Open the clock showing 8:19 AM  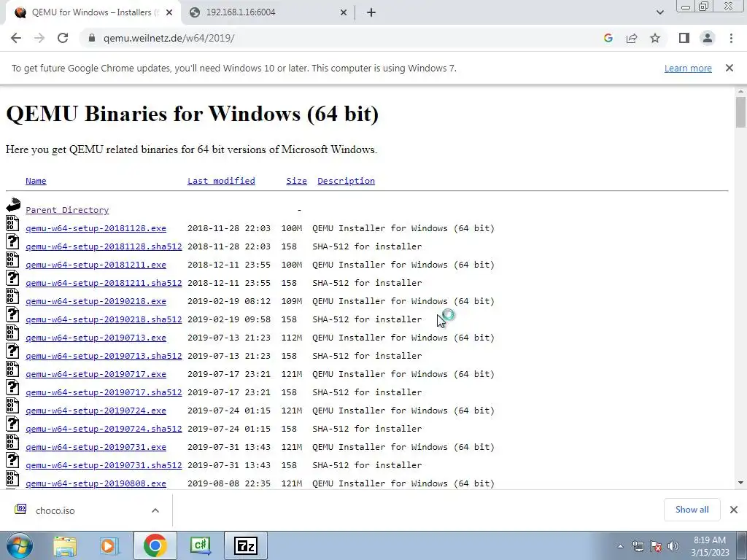710,546
